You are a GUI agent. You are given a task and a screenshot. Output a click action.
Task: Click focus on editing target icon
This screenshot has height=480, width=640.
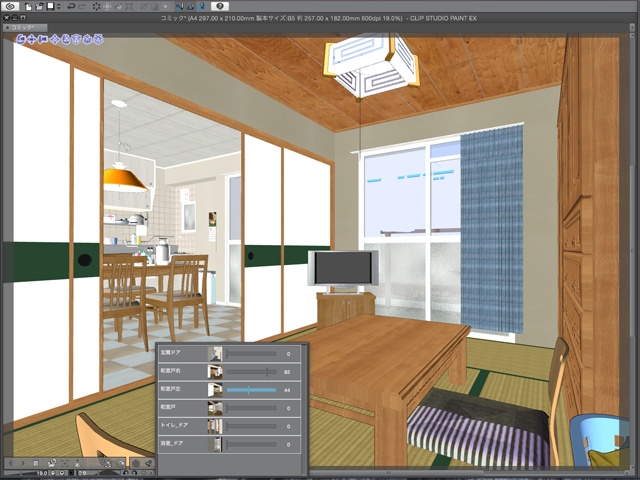(65, 463)
